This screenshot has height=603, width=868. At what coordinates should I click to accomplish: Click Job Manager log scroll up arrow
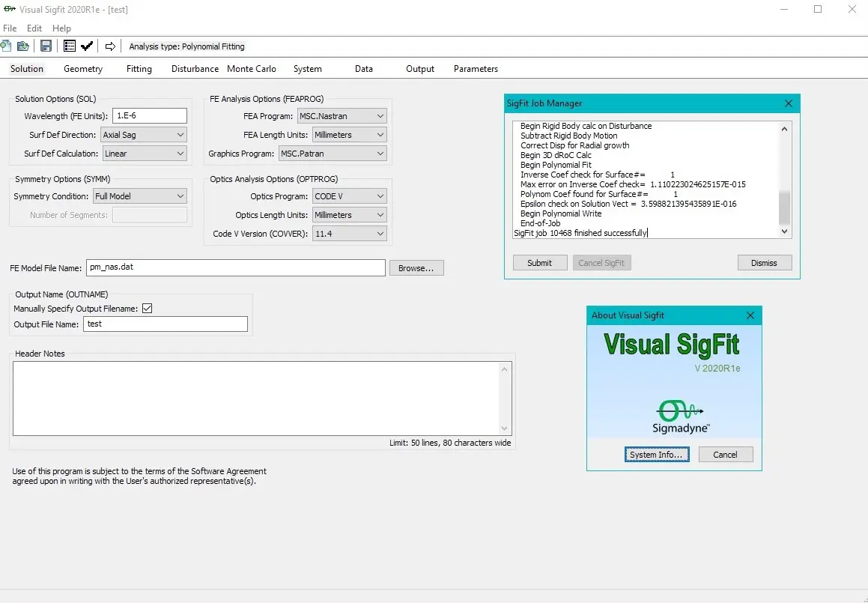[784, 129]
